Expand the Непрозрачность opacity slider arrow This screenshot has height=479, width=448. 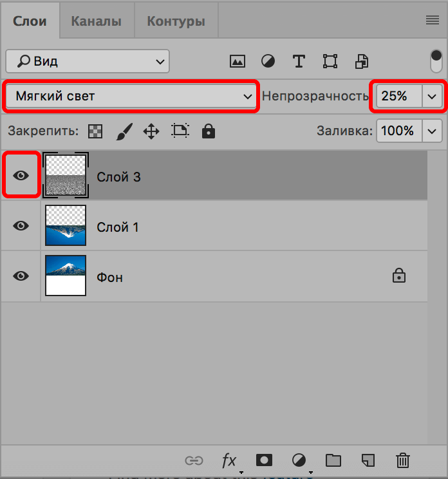(431, 97)
